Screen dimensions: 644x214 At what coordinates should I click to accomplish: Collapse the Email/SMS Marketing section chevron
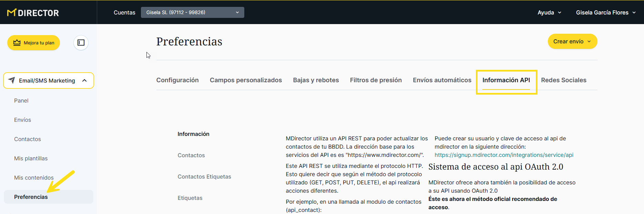(x=84, y=81)
